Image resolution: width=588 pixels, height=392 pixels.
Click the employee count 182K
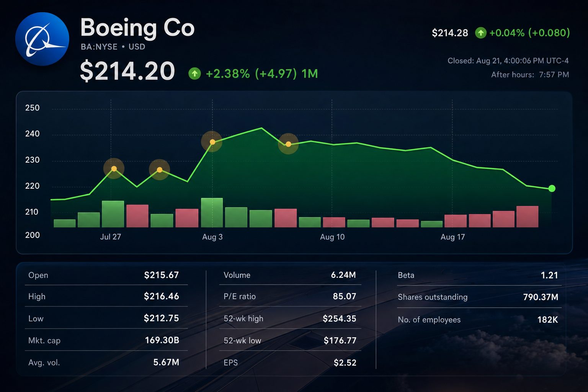pos(547,320)
